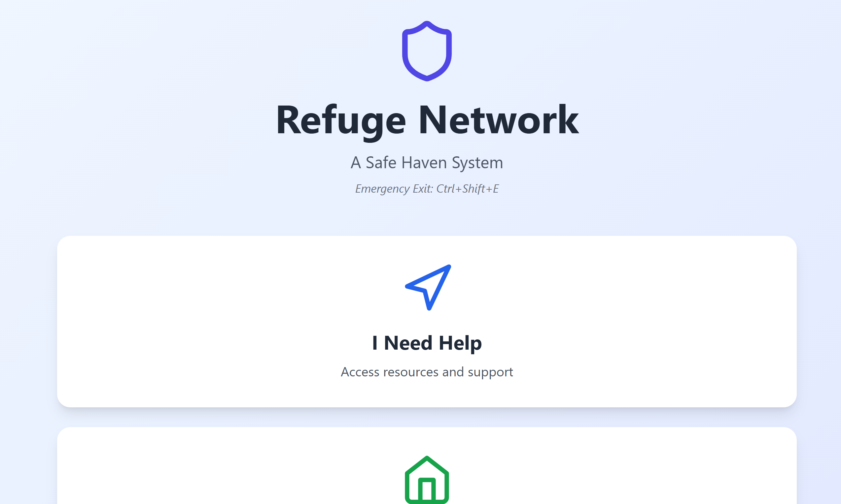Click the green house icon
The height and width of the screenshot is (504, 841).
pyautogui.click(x=427, y=480)
